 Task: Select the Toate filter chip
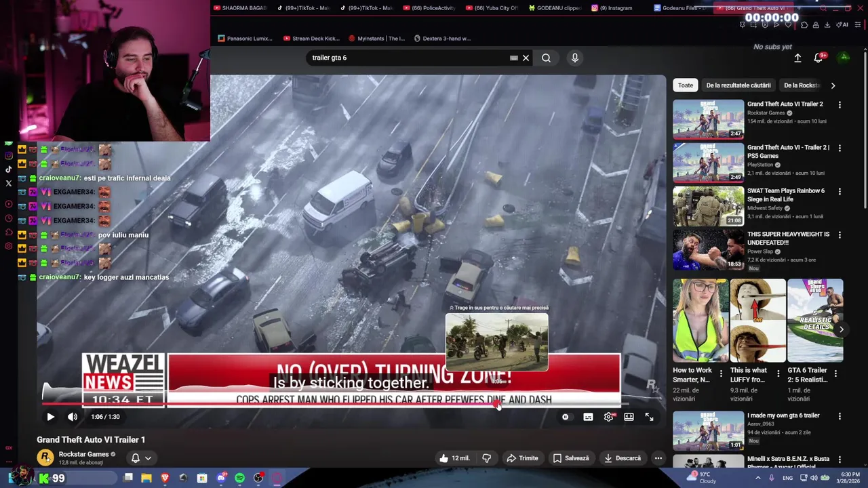(686, 85)
